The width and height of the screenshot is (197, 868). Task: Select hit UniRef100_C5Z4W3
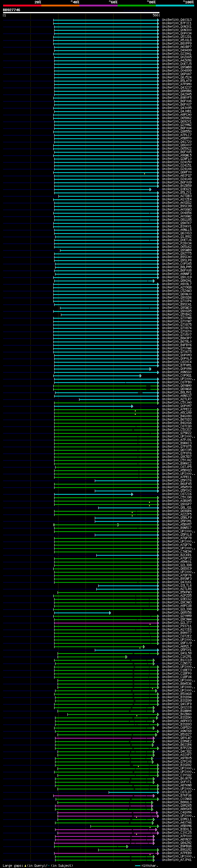(177, 291)
